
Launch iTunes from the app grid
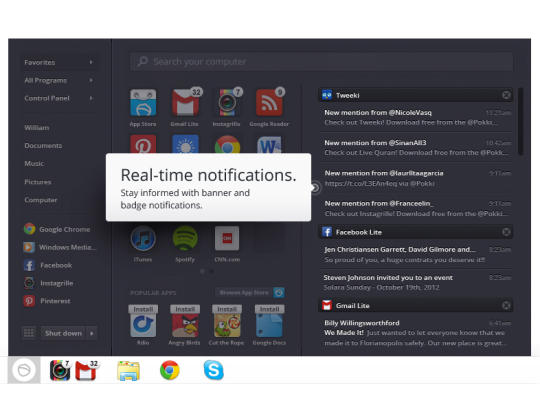(143, 238)
